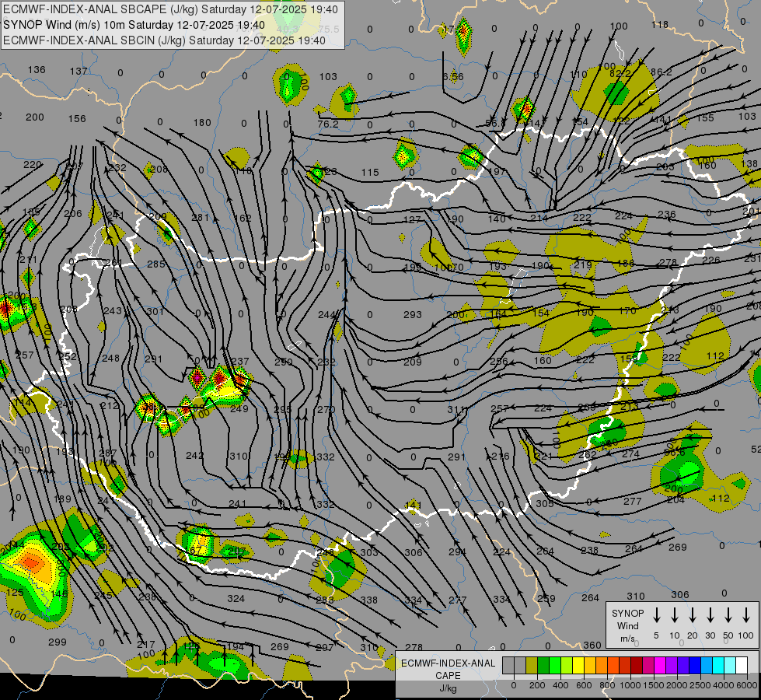
Task: Click the 'ECMWF-INDEX-ANAL' label in the CAPE legend
Action: tap(448, 663)
